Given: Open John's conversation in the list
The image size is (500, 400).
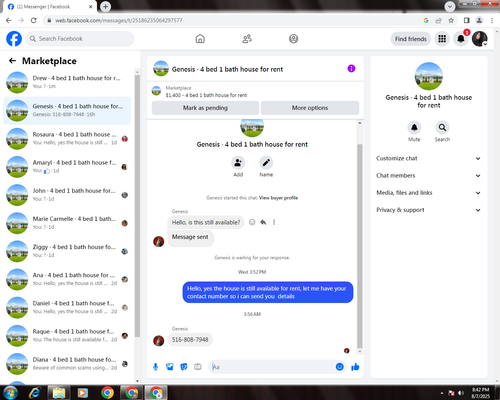Looking at the screenshot, I should (x=67, y=195).
